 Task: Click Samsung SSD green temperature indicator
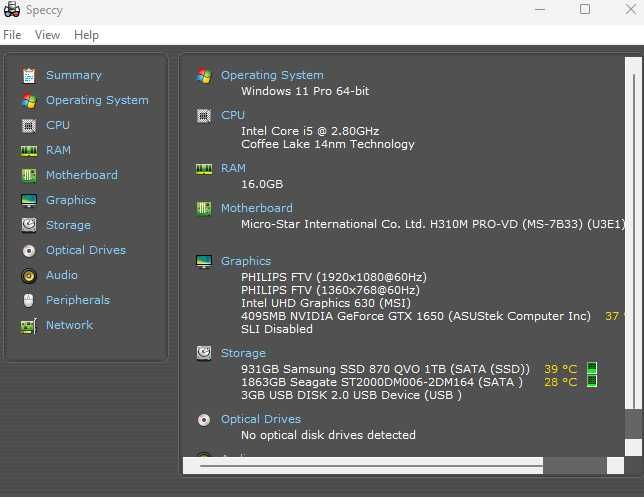(x=592, y=368)
